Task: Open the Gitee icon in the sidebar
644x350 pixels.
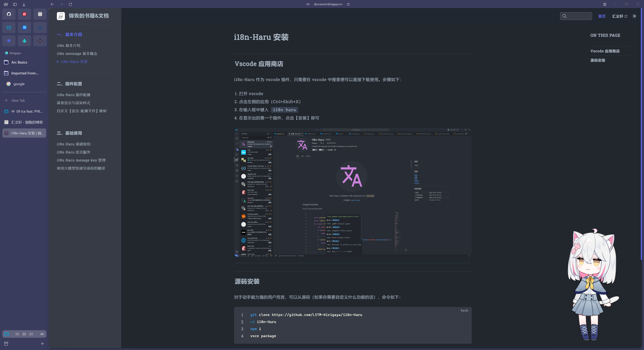Action: pyautogui.click(x=24, y=14)
